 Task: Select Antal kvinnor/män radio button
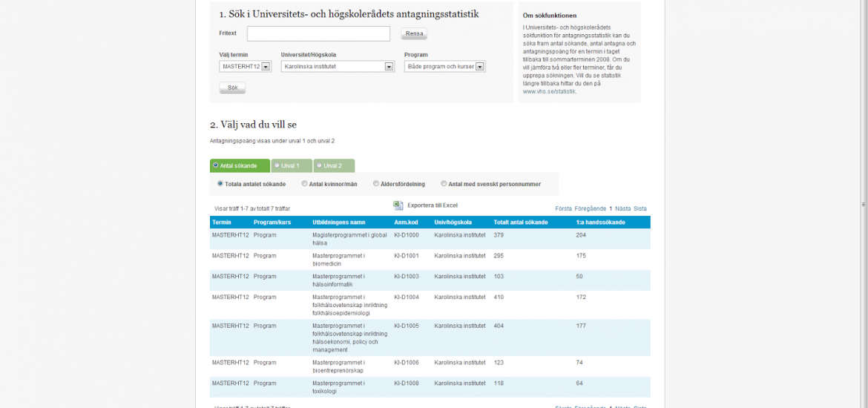pyautogui.click(x=304, y=184)
